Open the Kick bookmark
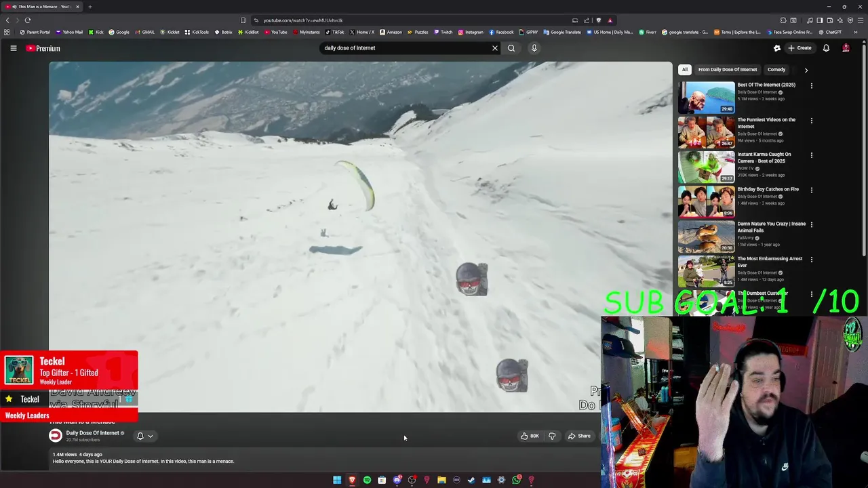Image resolution: width=868 pixels, height=488 pixels. (x=96, y=32)
